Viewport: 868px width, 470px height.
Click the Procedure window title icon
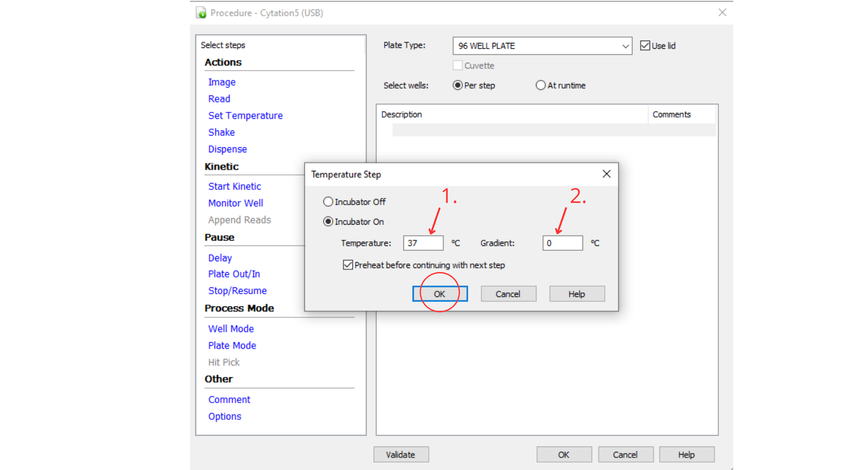(x=201, y=13)
